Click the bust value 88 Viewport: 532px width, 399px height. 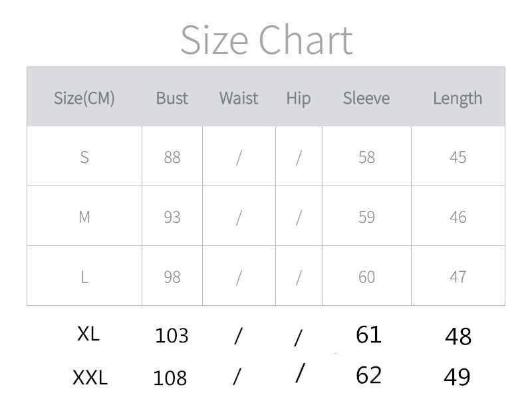(172, 157)
